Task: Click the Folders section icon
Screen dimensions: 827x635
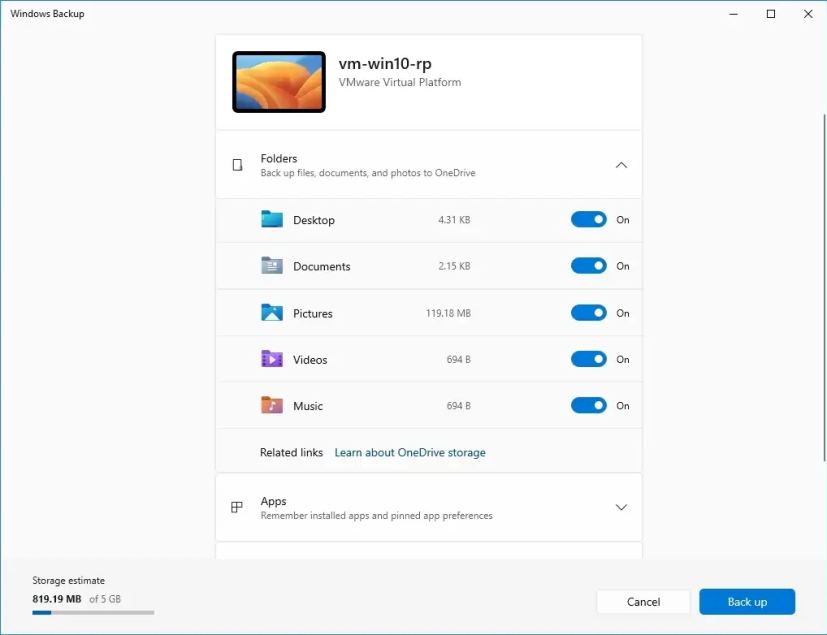Action: coord(237,165)
